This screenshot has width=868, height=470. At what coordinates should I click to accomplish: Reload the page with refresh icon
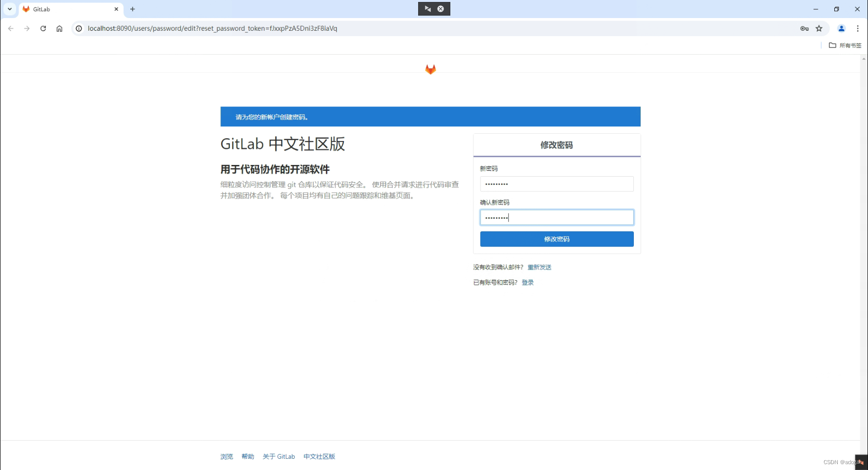tap(43, 28)
